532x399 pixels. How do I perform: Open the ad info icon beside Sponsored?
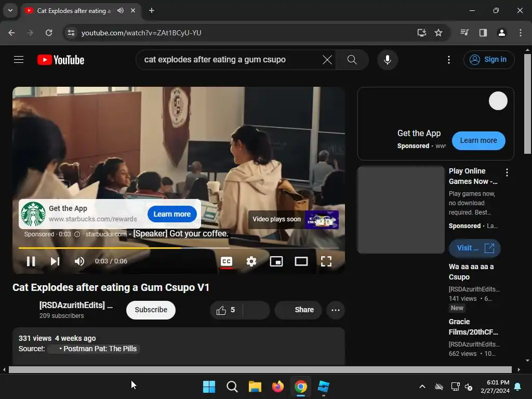pos(77,234)
